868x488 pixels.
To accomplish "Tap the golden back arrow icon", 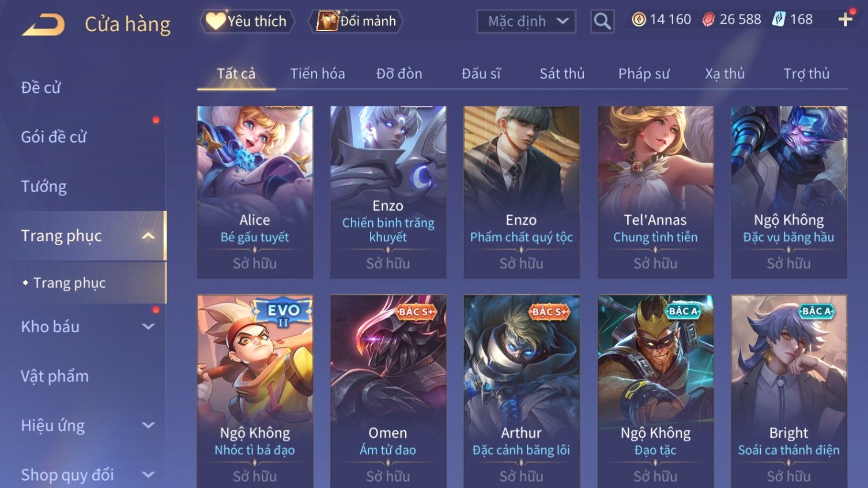I will [x=43, y=25].
